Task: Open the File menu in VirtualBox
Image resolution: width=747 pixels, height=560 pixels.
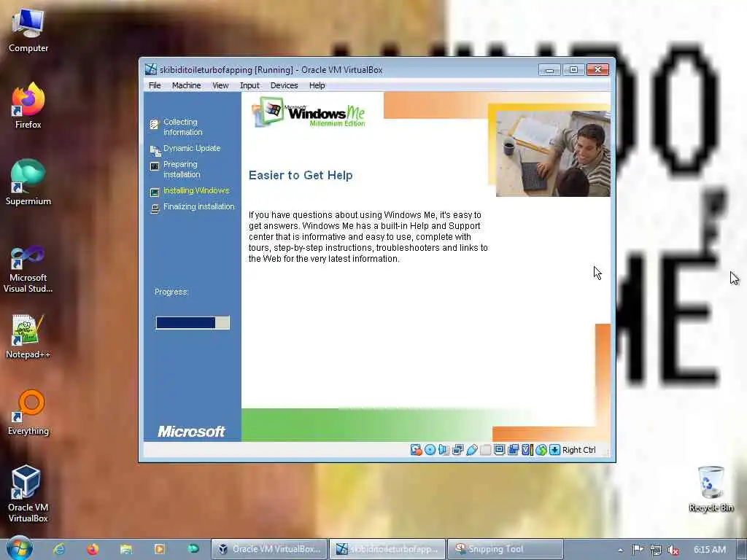Action: [155, 85]
